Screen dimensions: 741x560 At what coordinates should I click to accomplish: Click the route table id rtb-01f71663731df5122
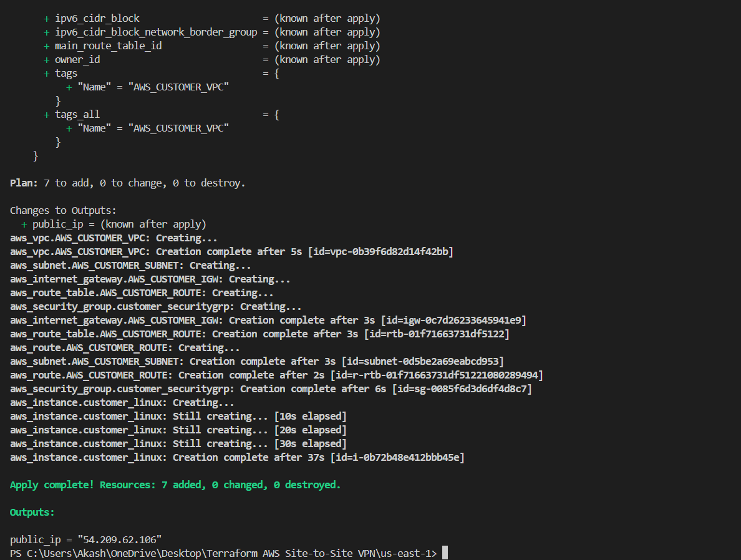[x=436, y=334]
